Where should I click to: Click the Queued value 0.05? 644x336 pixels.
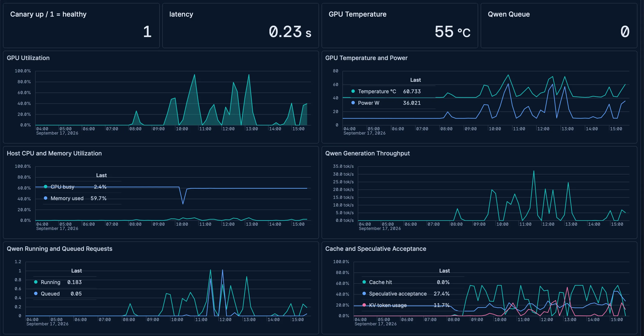[76, 294]
